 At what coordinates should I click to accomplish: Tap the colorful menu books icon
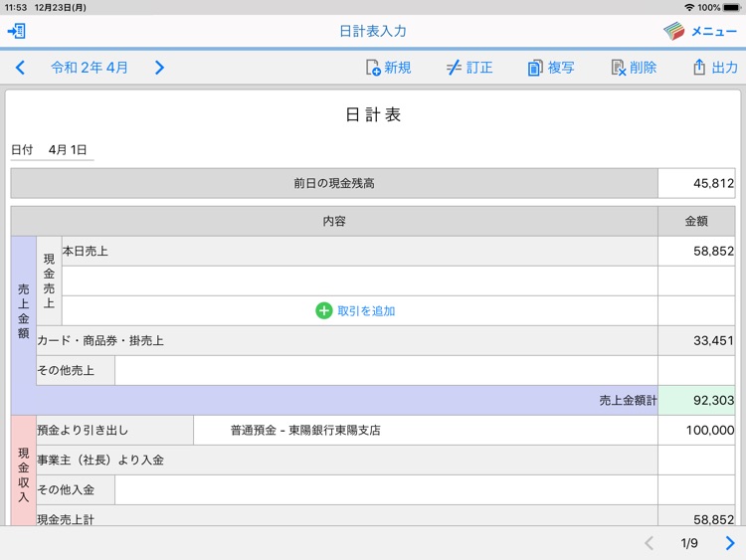[674, 31]
